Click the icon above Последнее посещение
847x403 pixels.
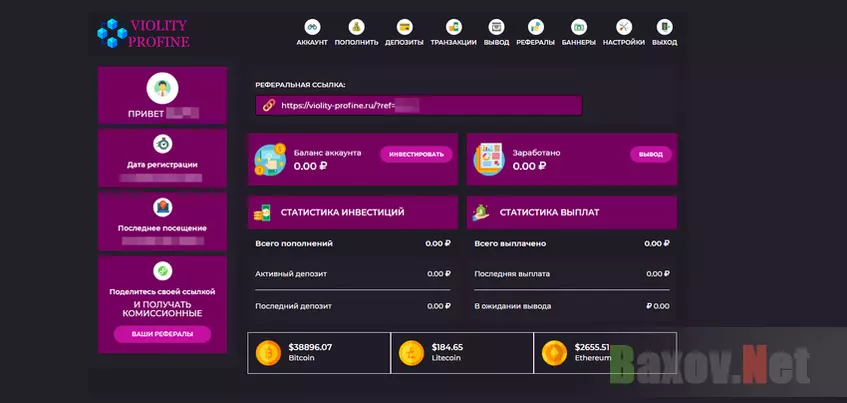pyautogui.click(x=163, y=207)
